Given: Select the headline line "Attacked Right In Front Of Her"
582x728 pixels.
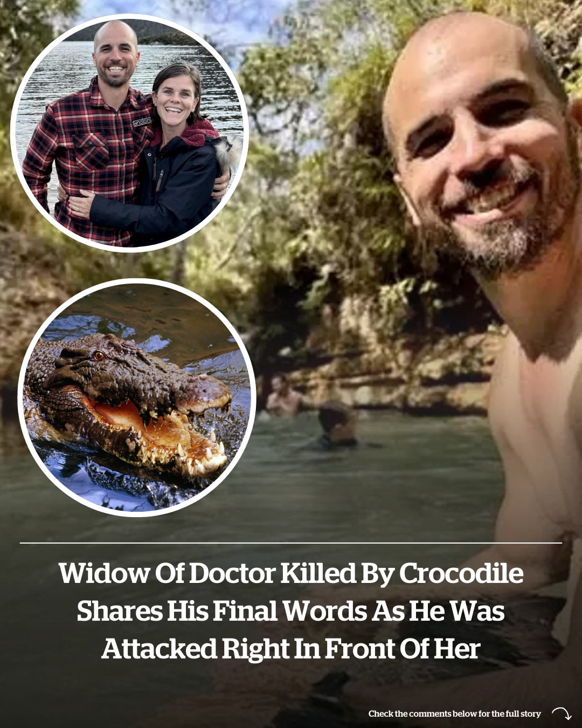Looking at the screenshot, I should [x=290, y=649].
